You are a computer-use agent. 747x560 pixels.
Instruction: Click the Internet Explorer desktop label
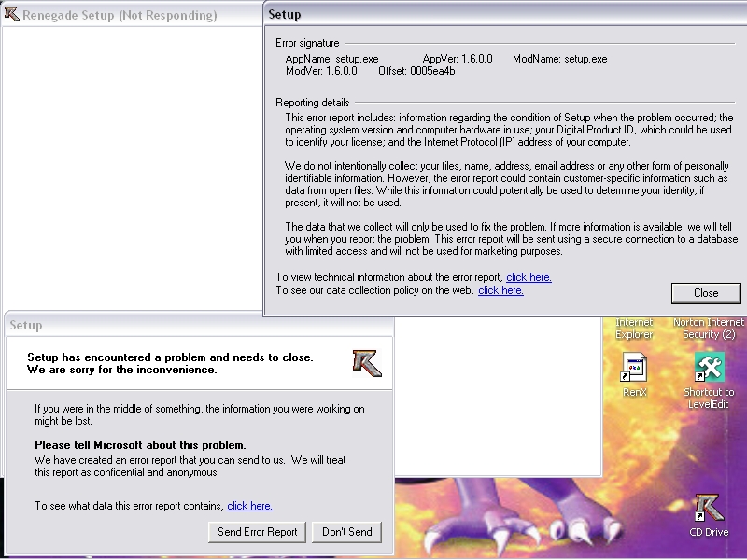(634, 329)
